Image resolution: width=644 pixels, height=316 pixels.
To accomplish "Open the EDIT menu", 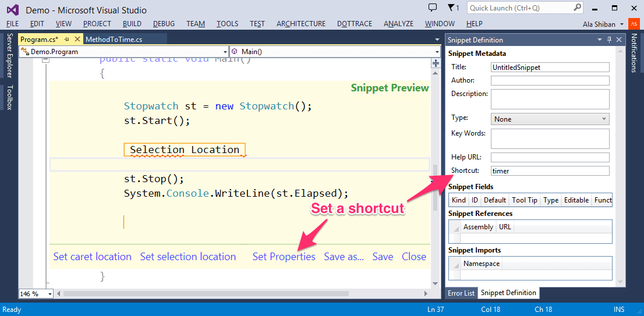I will pos(37,24).
